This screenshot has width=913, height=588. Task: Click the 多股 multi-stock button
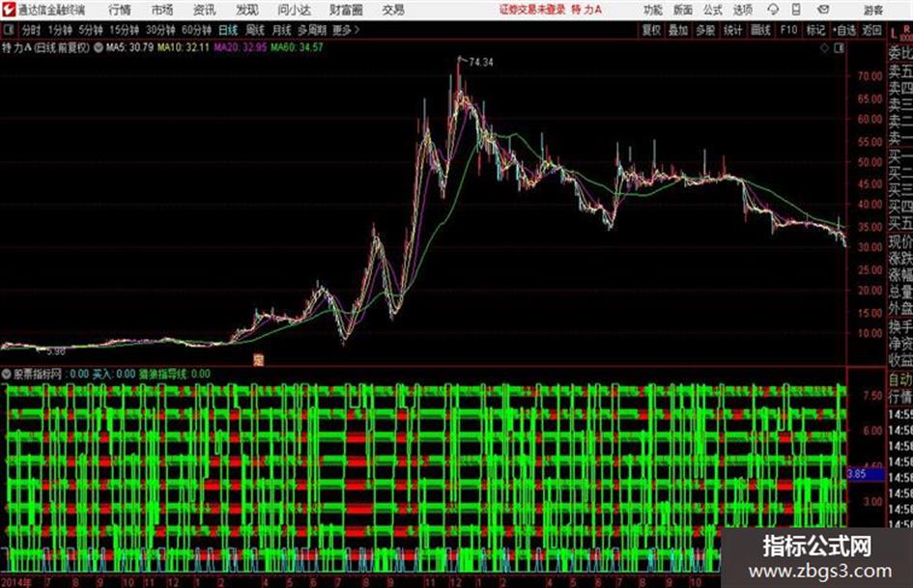pyautogui.click(x=705, y=30)
